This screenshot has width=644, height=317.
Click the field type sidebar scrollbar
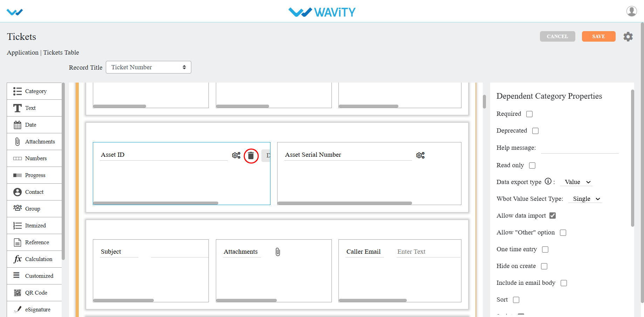point(63,171)
